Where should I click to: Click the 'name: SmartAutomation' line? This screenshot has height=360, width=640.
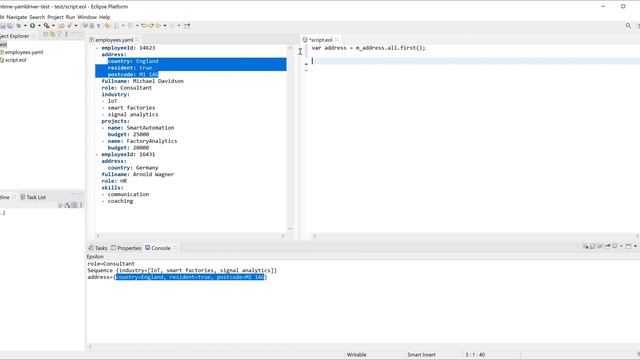(141, 128)
